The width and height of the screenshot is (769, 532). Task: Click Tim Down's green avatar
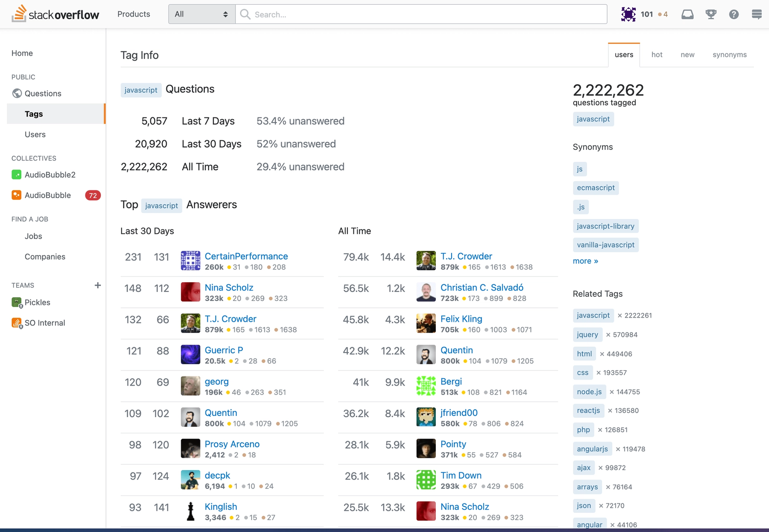426,479
